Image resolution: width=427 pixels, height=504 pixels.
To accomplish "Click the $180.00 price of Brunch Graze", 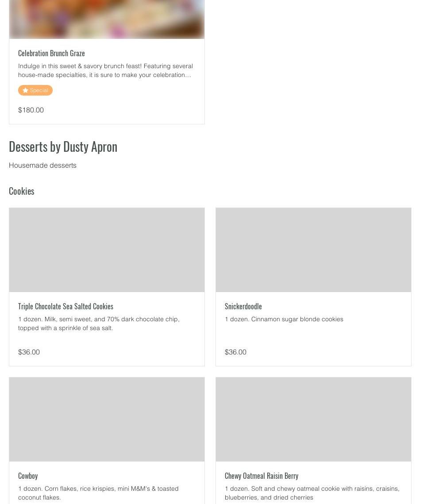I will coord(31,110).
